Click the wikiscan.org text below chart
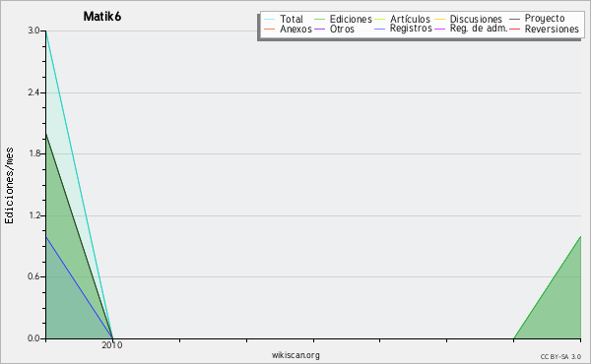 295,355
